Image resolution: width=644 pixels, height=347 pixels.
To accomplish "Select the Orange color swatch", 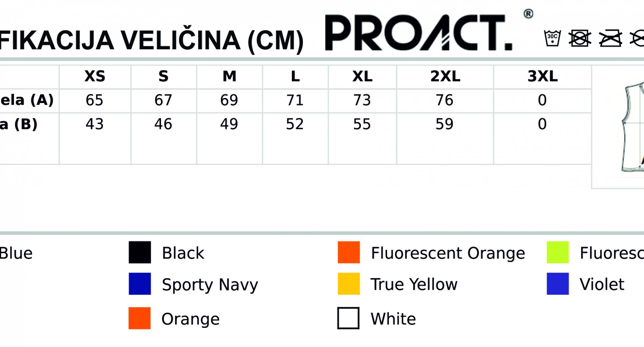I will coord(140,318).
